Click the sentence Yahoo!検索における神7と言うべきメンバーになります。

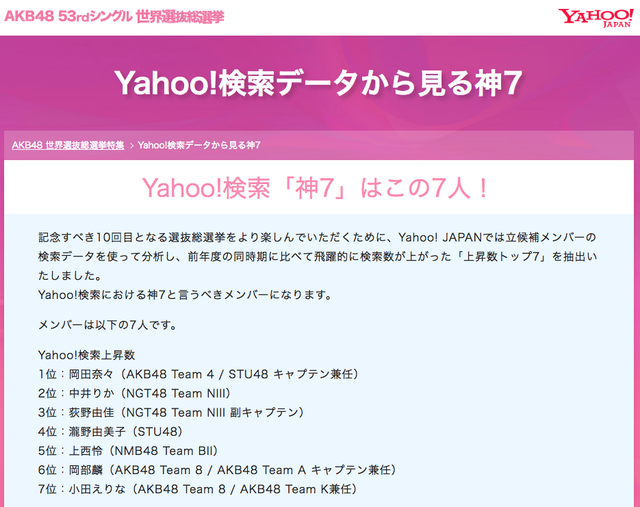(185, 295)
